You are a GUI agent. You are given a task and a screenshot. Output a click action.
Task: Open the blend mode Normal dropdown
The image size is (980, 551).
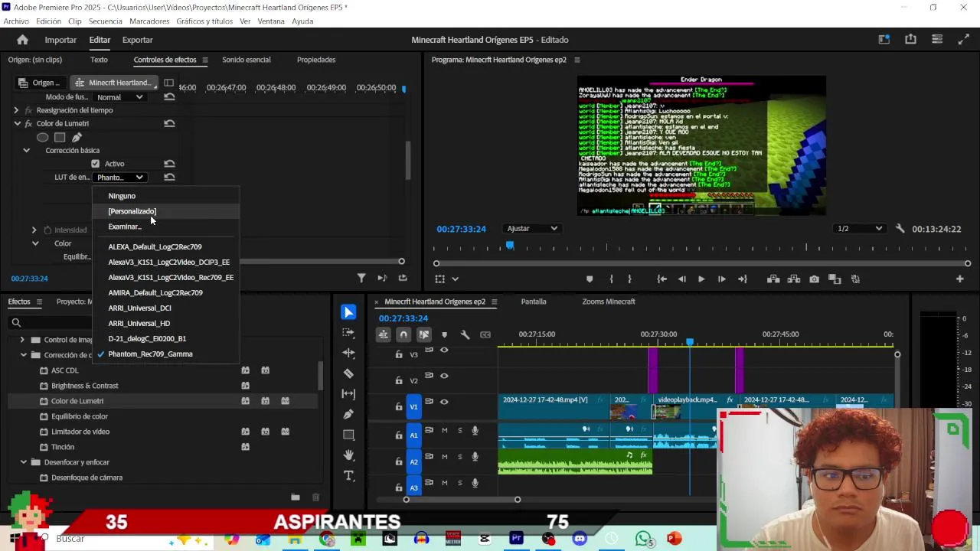coord(119,97)
